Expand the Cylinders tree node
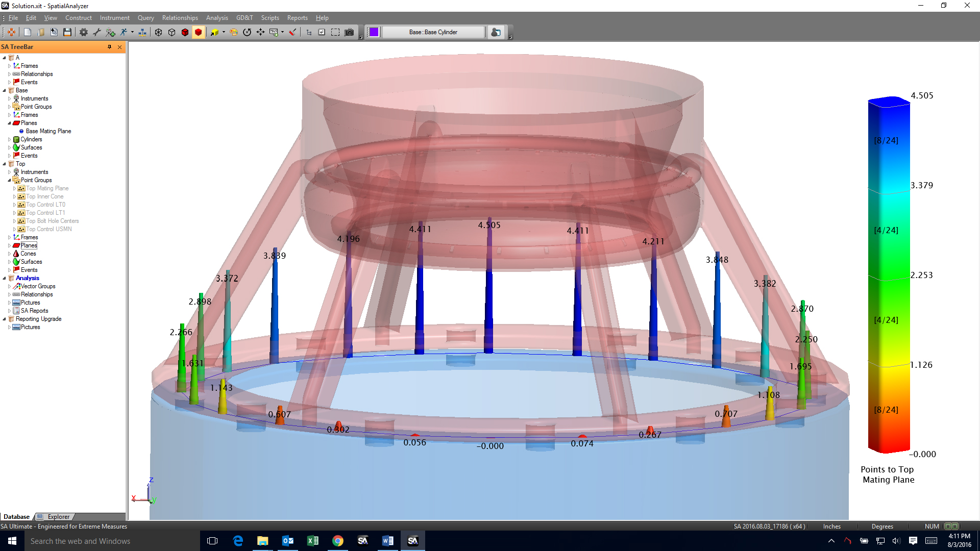Image resolution: width=980 pixels, height=551 pixels. point(9,139)
